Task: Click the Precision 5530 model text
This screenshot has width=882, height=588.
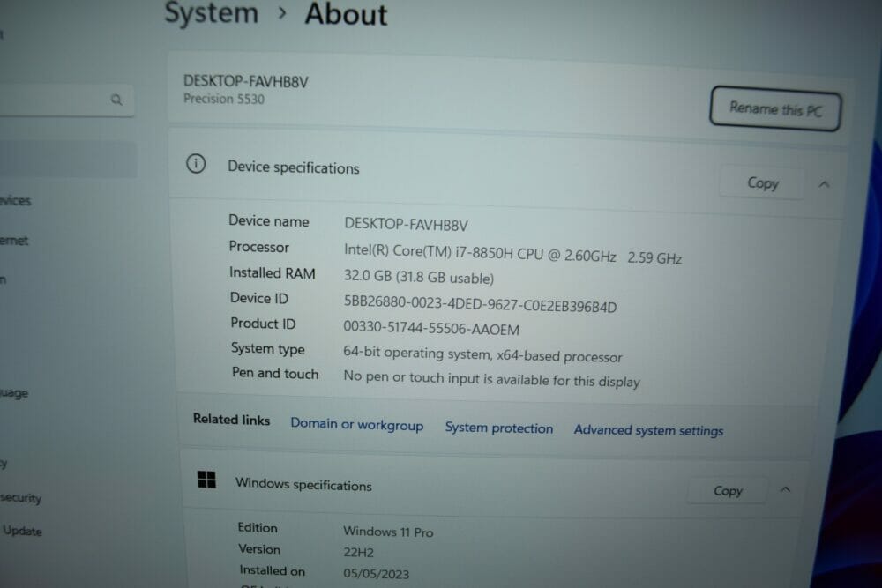Action: pos(224,99)
